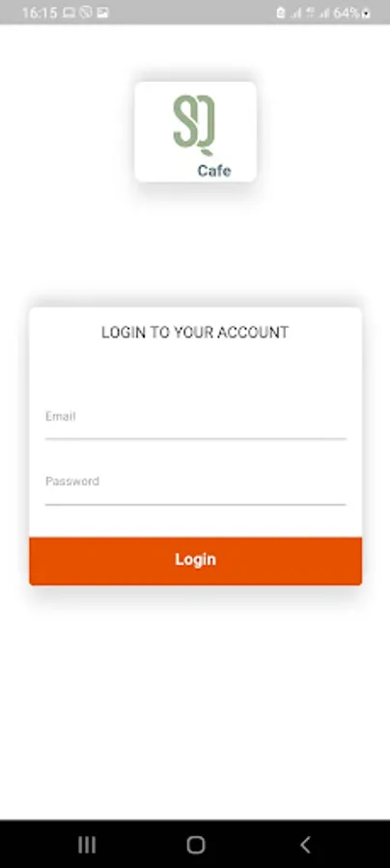
Task: Tap the battery saver status icon
Action: pyautogui.click(x=281, y=13)
